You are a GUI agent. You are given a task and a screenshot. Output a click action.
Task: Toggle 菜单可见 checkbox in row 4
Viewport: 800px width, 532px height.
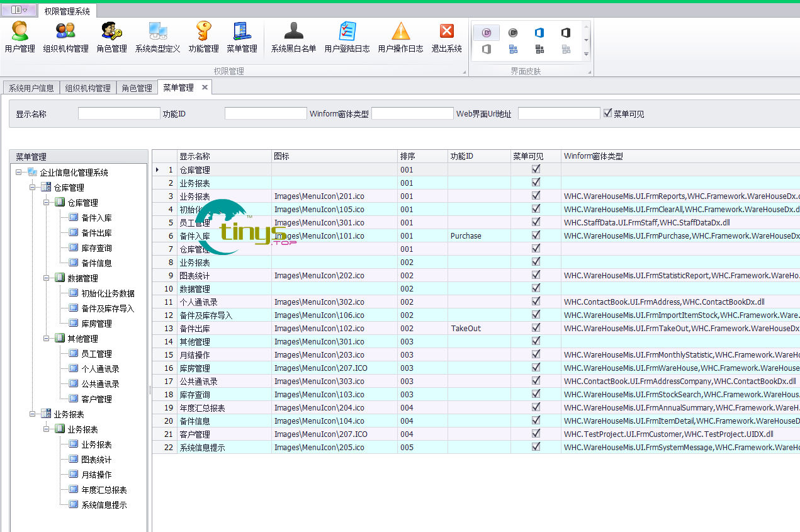click(536, 209)
